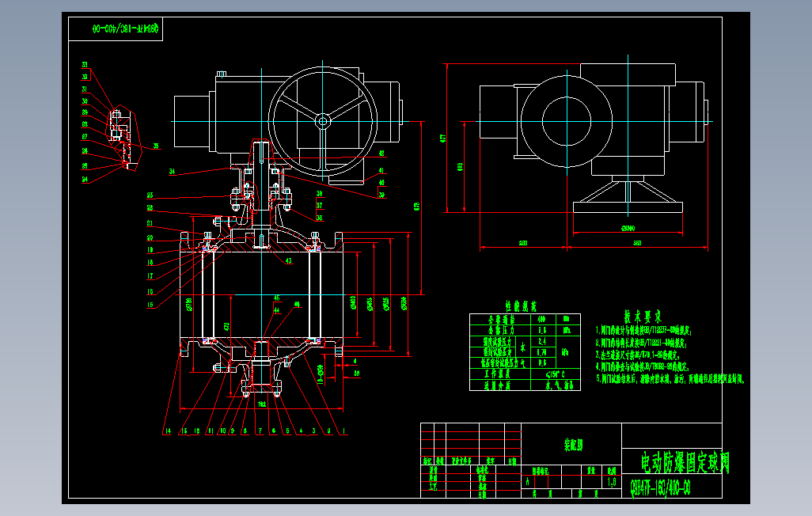812x516 pixels.
Task: Select the handwheel center hub in front view
Action: (x=322, y=122)
